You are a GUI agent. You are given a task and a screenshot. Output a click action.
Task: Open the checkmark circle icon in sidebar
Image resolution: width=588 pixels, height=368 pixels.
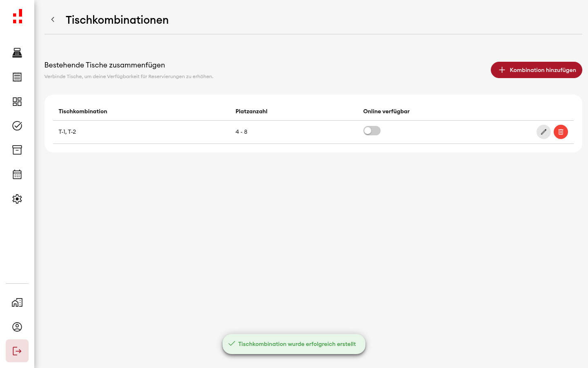pyautogui.click(x=17, y=126)
